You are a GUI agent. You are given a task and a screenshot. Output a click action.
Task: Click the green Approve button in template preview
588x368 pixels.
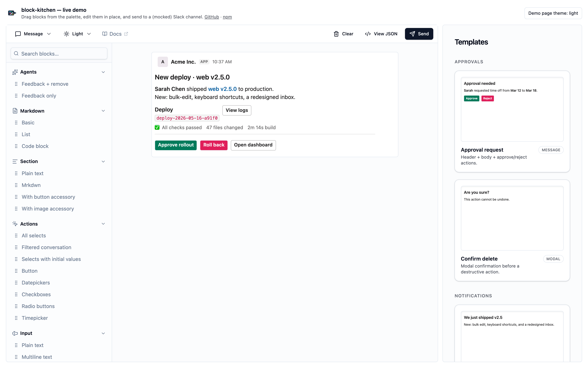tap(471, 98)
